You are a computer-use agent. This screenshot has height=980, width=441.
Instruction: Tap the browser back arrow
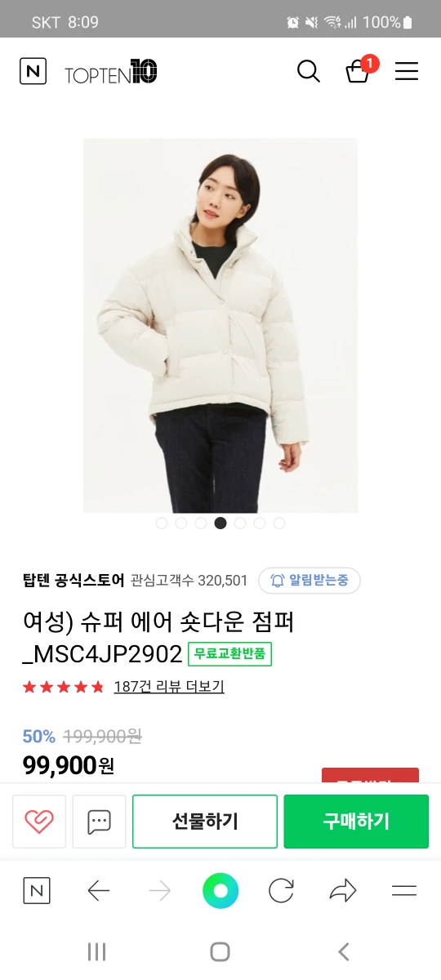pyautogui.click(x=99, y=891)
